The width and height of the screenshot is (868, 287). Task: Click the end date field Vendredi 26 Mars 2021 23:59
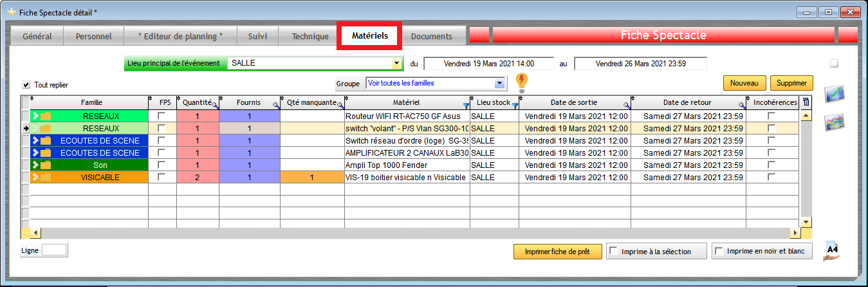[640, 64]
